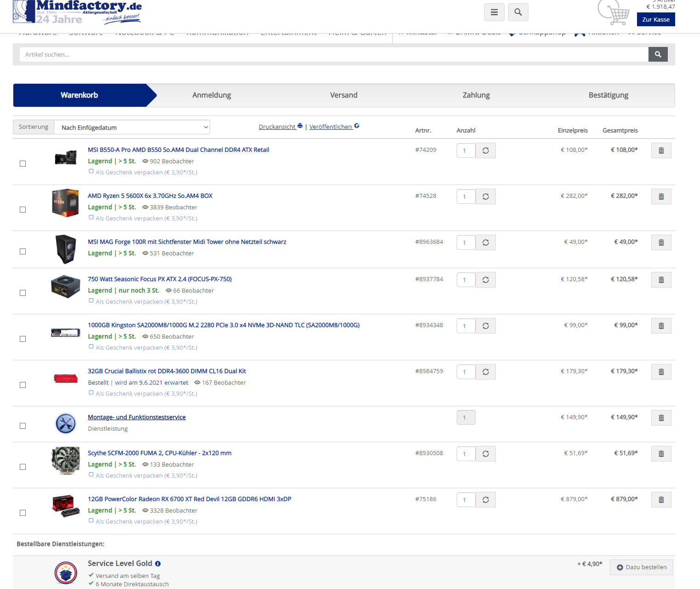The width and height of the screenshot is (700, 589).
Task: Trash the Scythe FUMA 2 cooler item
Action: (x=661, y=454)
